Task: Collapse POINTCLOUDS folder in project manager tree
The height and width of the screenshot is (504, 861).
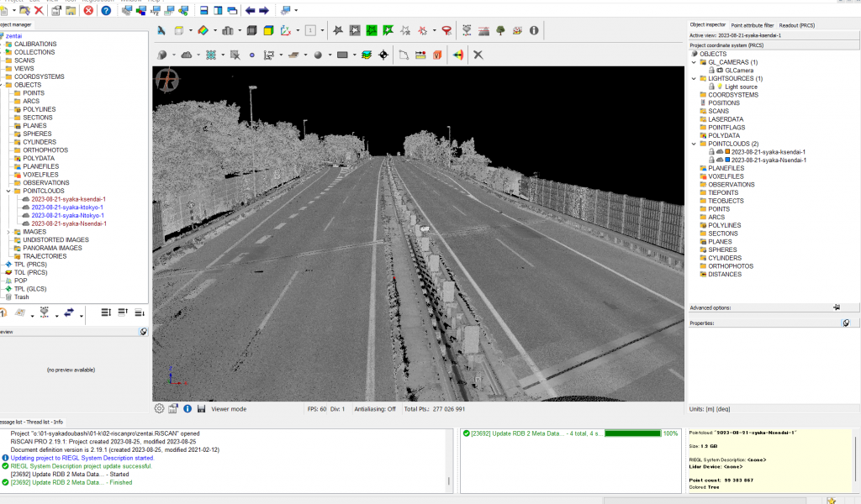Action: click(x=8, y=191)
